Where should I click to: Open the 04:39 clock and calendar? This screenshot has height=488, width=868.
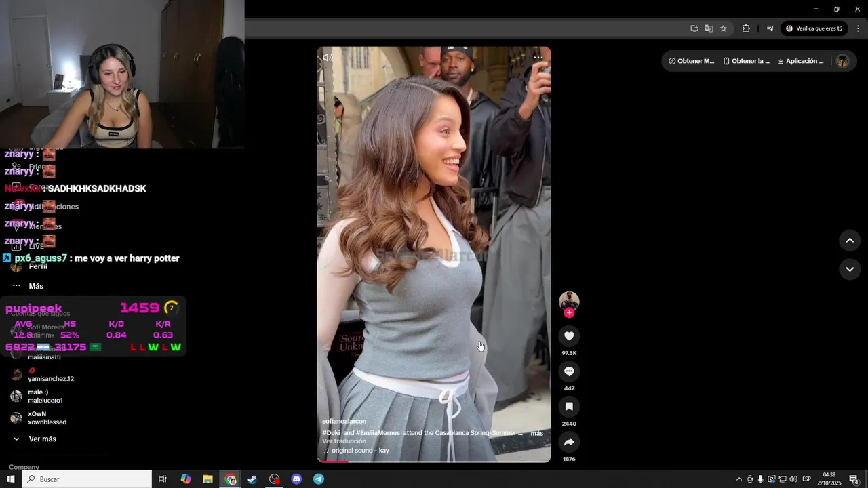click(829, 479)
